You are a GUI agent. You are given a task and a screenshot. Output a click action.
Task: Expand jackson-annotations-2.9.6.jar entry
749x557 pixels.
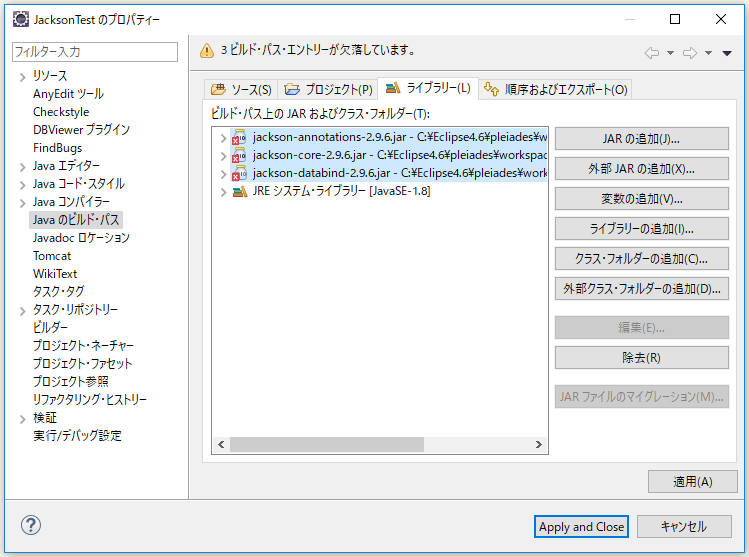coord(223,139)
